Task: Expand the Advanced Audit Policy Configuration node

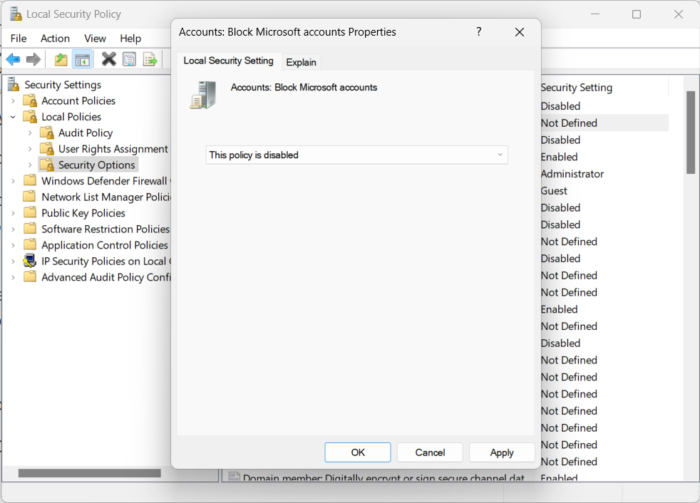Action: [x=13, y=278]
